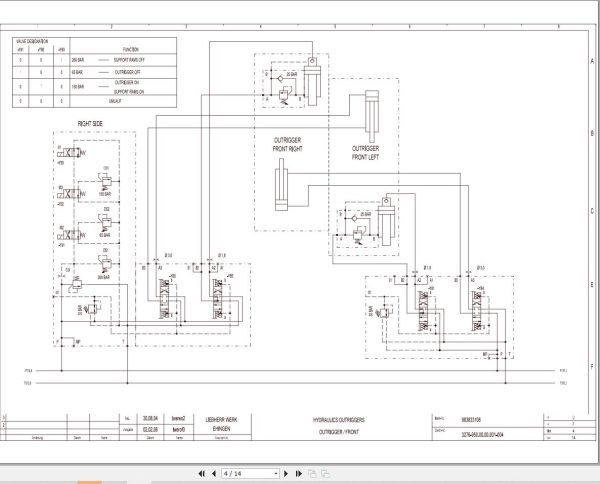Click the orange horizontal scrollbar thumb
This screenshot has height=484, width=600.
click(x=90, y=482)
